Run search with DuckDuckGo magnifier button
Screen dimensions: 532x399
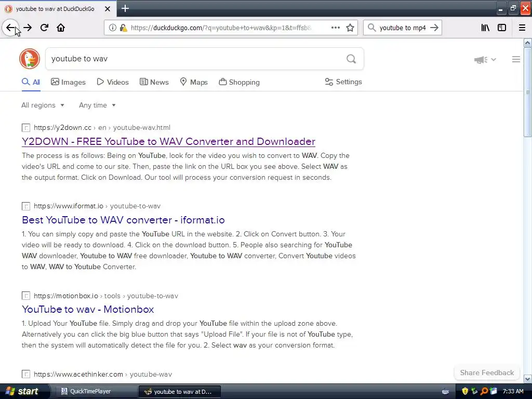point(351,59)
